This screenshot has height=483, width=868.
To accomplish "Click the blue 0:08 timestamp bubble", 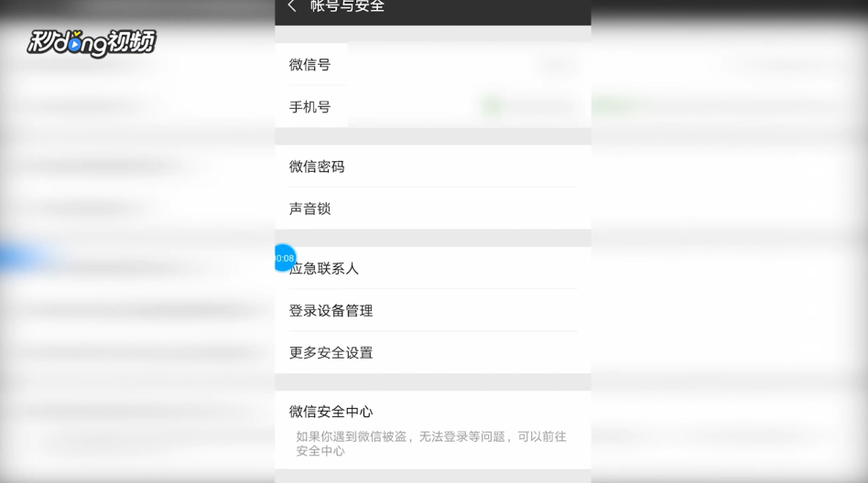I will pos(284,258).
